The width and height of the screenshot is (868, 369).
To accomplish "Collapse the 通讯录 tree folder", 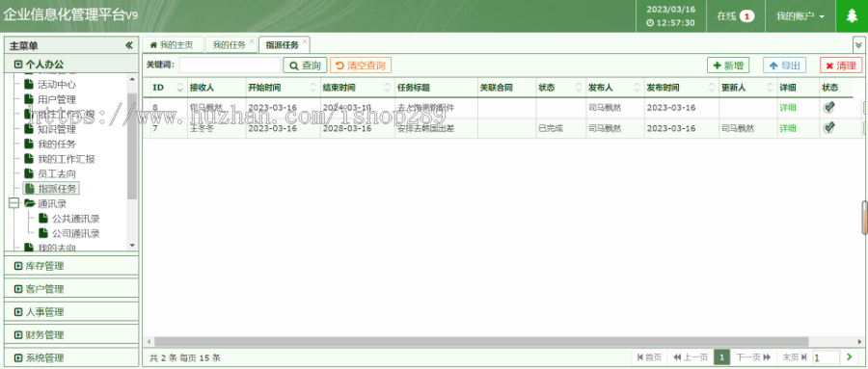I will point(14,203).
